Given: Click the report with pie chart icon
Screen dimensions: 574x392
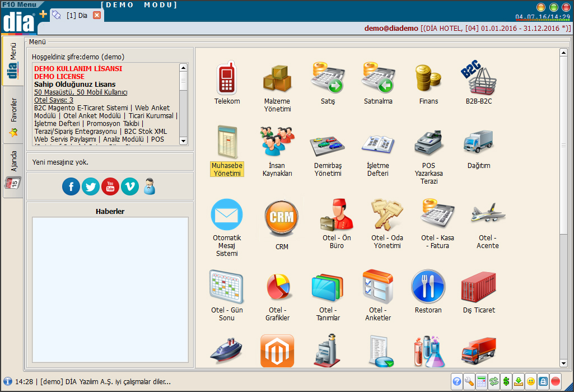Looking at the screenshot, I should tap(381, 351).
